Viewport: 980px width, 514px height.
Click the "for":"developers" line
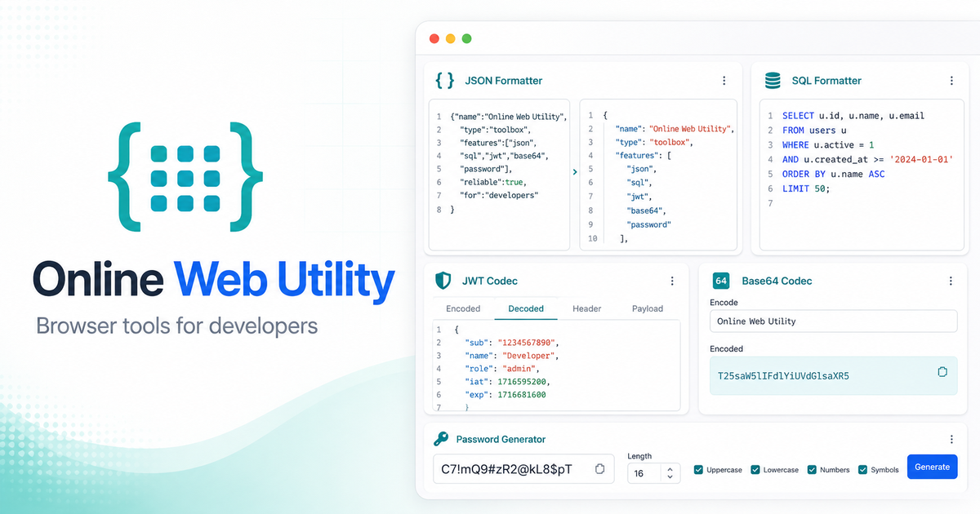click(x=500, y=195)
